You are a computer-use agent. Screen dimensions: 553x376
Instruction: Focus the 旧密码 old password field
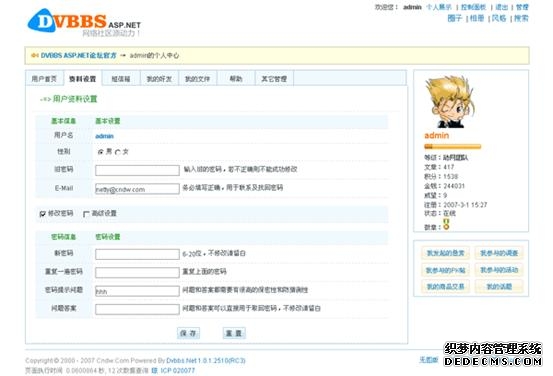tap(137, 170)
